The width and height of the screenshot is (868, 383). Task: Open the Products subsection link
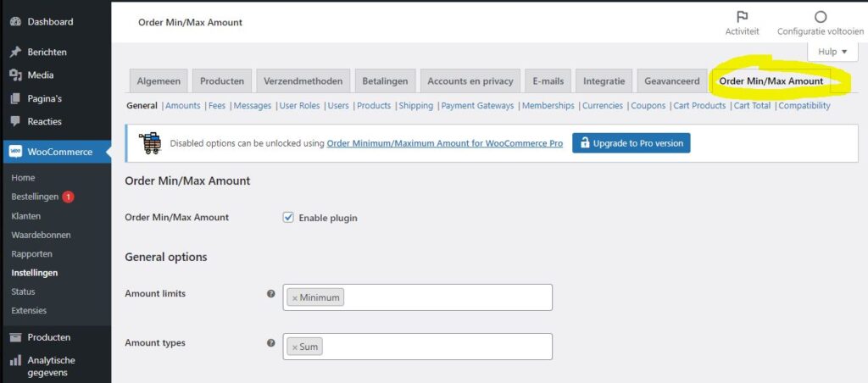(374, 106)
